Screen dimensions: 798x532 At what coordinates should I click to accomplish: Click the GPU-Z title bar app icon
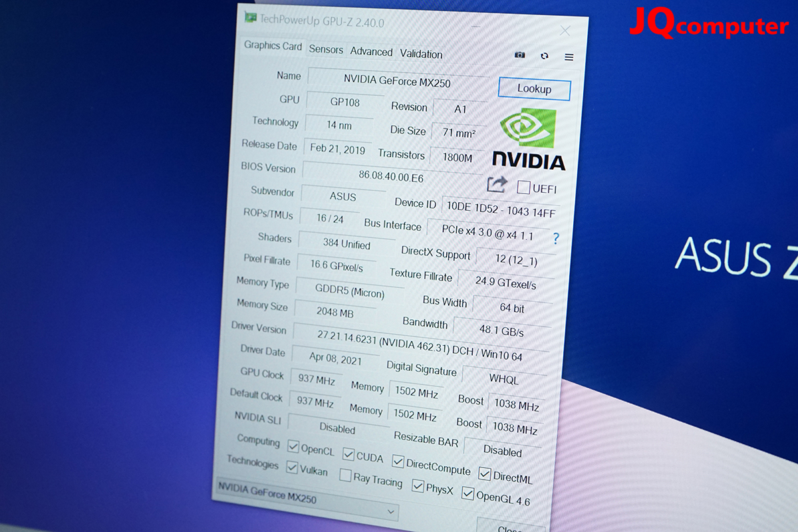point(251,17)
